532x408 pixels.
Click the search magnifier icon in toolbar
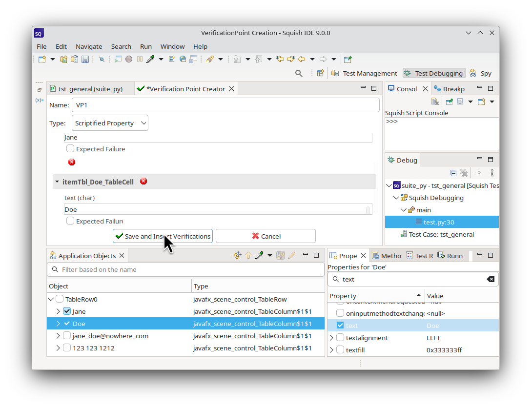[x=299, y=73]
